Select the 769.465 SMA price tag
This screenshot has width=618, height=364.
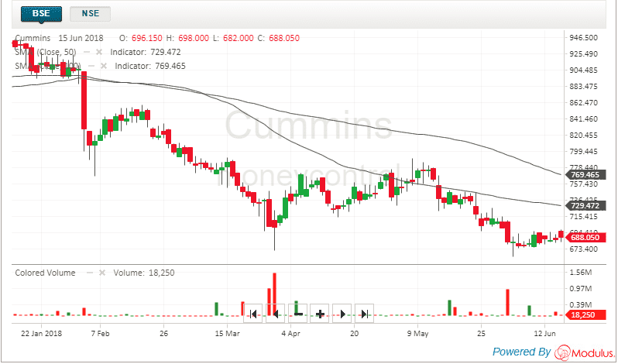point(585,175)
